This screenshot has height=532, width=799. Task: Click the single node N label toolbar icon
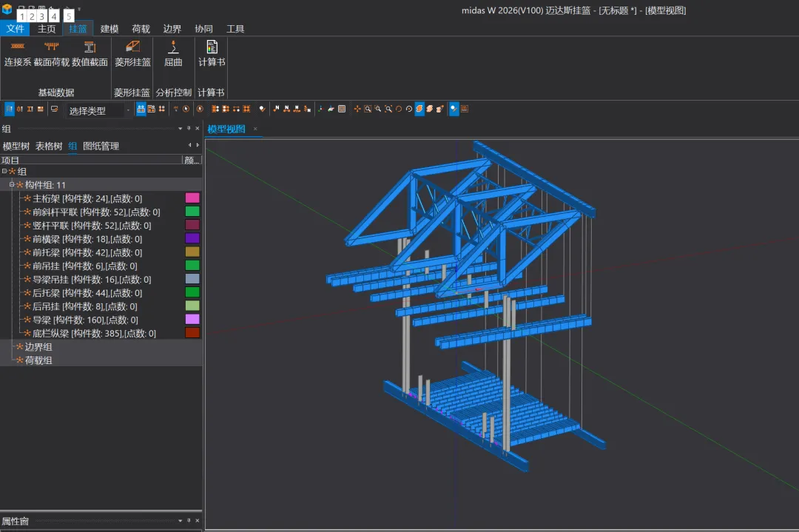[276, 109]
